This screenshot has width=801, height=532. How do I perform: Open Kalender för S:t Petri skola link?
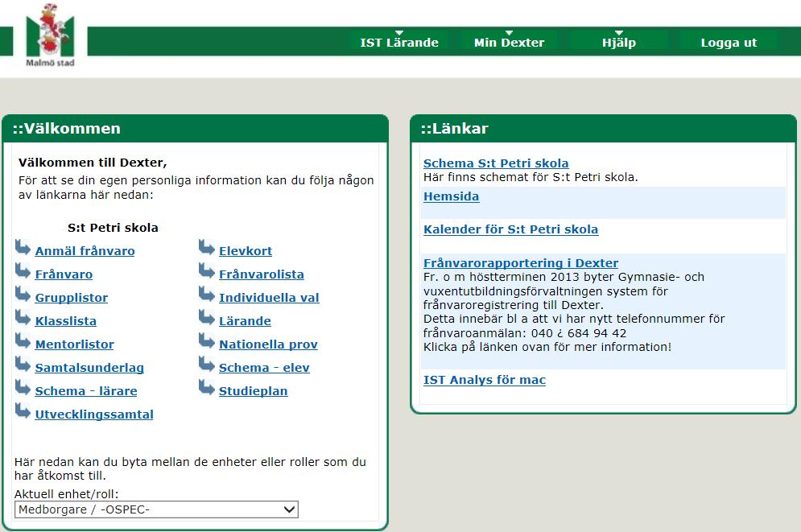[511, 229]
